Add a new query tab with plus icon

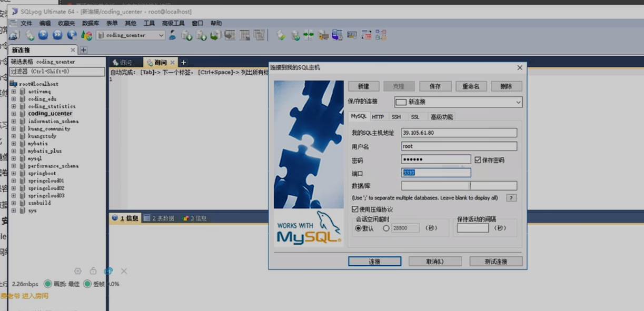pyautogui.click(x=184, y=62)
